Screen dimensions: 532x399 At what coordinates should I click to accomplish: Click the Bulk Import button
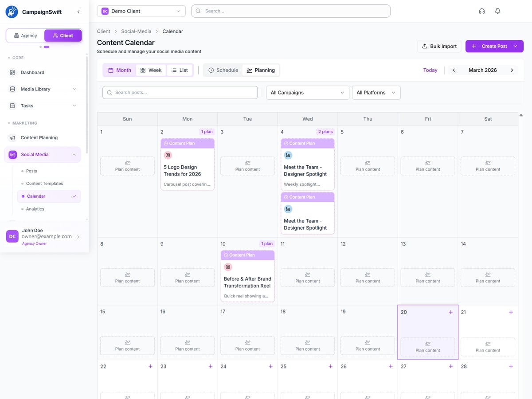click(439, 46)
